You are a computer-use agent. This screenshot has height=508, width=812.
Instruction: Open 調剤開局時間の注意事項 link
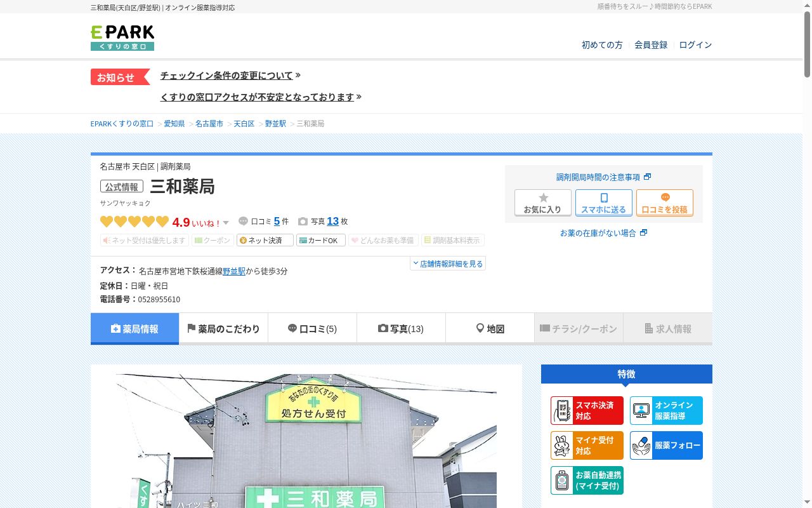(x=603, y=177)
